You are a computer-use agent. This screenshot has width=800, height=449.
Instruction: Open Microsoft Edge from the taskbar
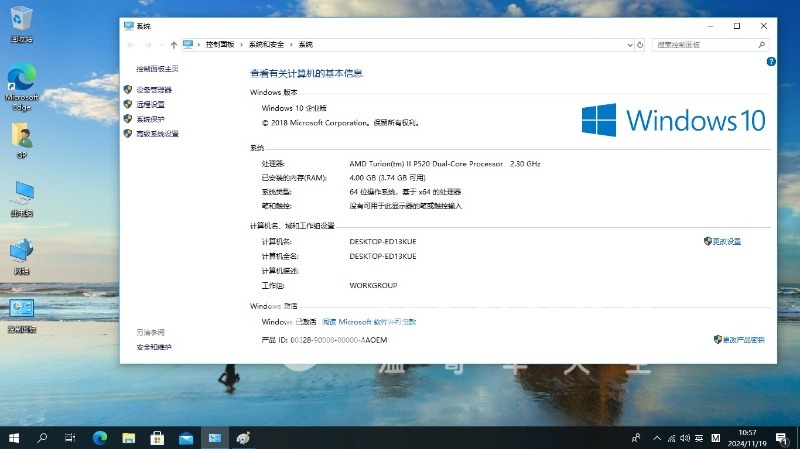point(100,438)
